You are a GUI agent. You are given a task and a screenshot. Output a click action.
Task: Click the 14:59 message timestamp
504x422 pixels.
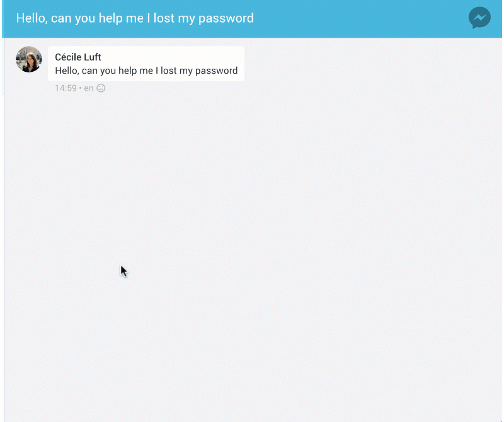[66, 88]
